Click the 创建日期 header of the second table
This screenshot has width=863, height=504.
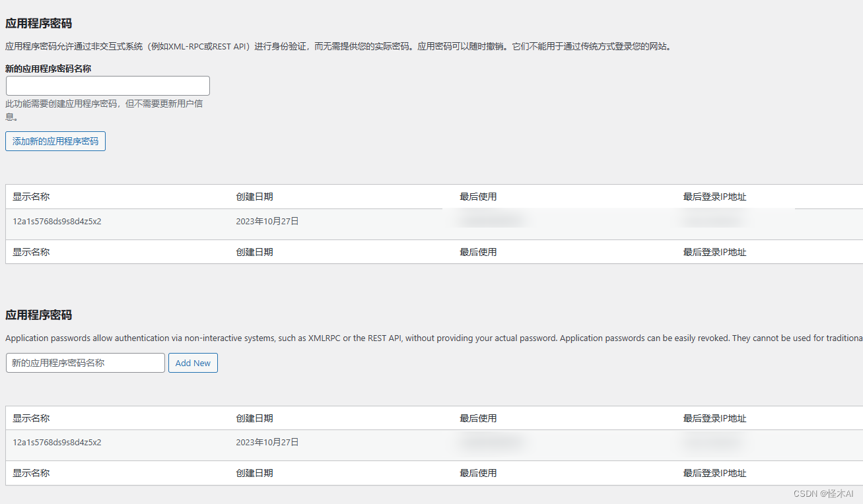coord(254,418)
